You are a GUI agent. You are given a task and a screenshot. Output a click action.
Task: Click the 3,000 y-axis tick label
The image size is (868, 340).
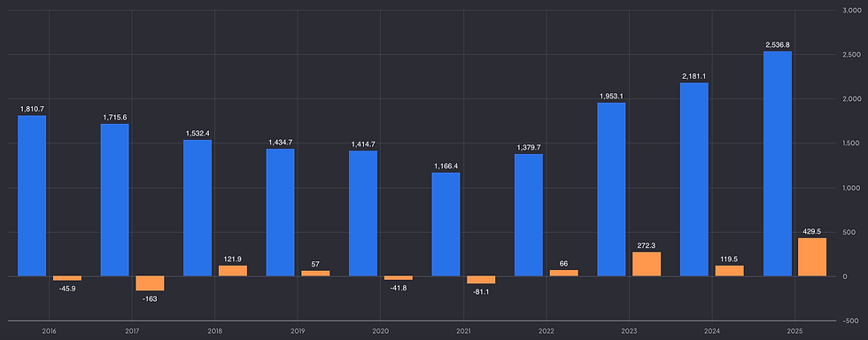coord(852,11)
